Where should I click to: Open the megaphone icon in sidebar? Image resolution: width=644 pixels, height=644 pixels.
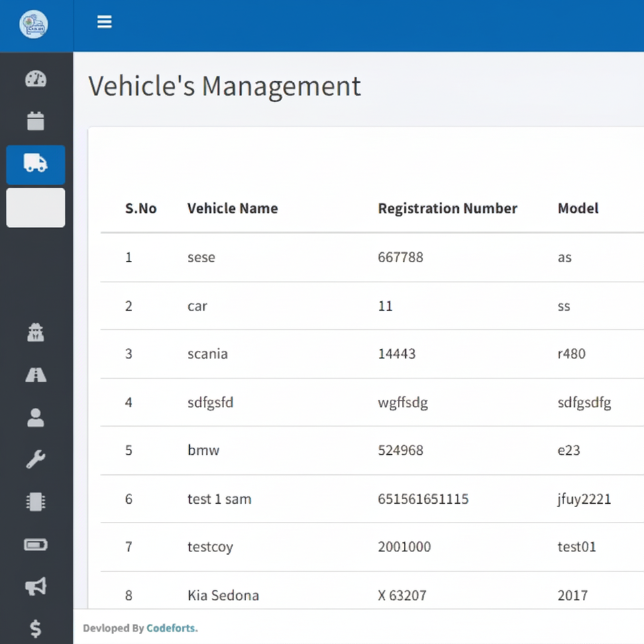coord(36,586)
